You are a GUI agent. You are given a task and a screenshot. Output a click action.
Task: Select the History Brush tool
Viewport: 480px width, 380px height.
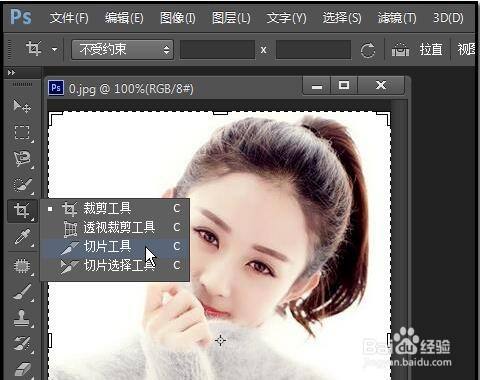[x=22, y=344]
